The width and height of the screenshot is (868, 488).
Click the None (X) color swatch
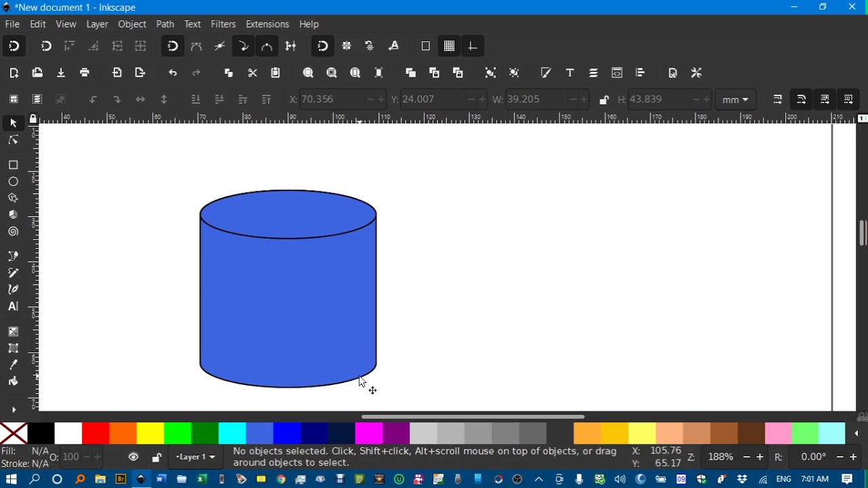[x=14, y=433]
